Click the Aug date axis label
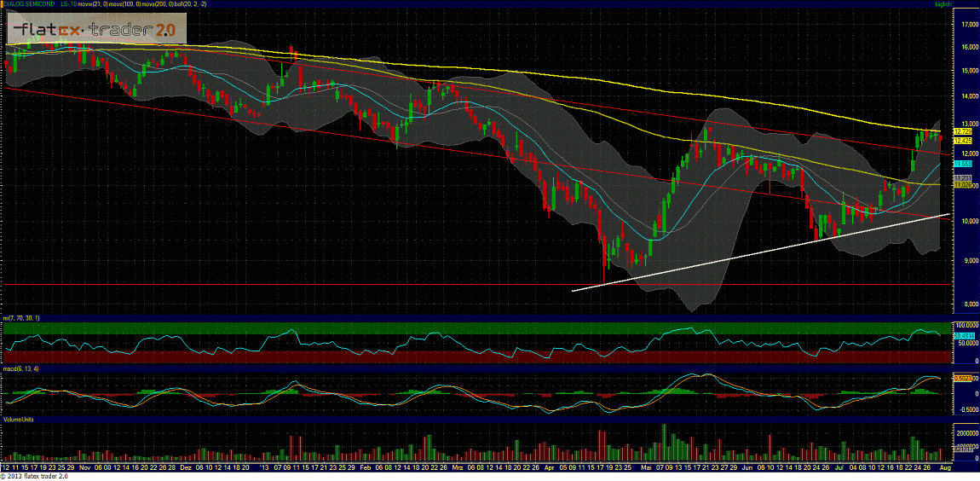Viewport: 980px width, 481px height. pyautogui.click(x=944, y=467)
